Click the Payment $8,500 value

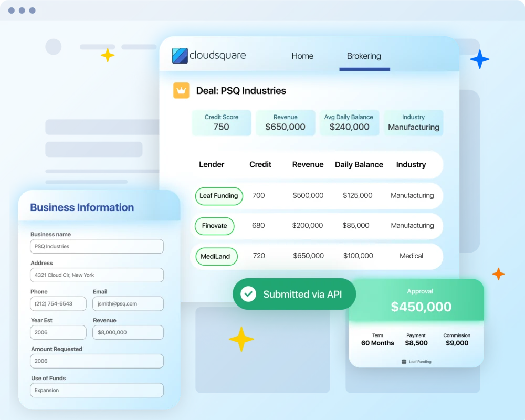416,343
